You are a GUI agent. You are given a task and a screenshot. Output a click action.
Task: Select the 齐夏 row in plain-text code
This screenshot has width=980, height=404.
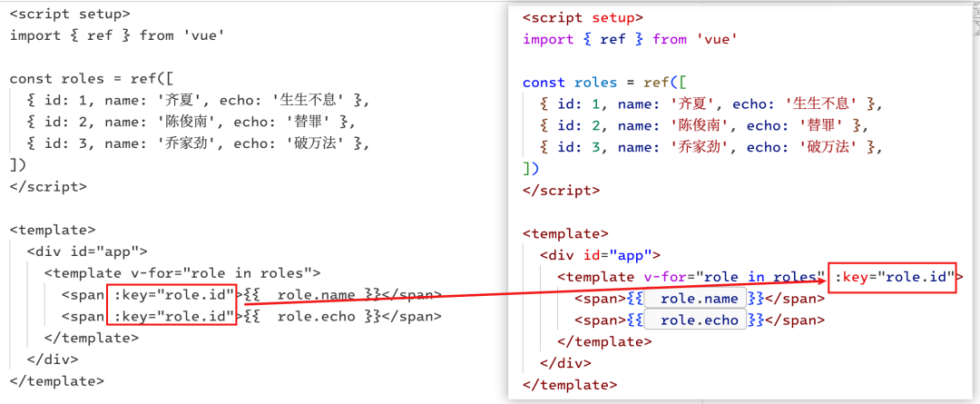tap(199, 100)
